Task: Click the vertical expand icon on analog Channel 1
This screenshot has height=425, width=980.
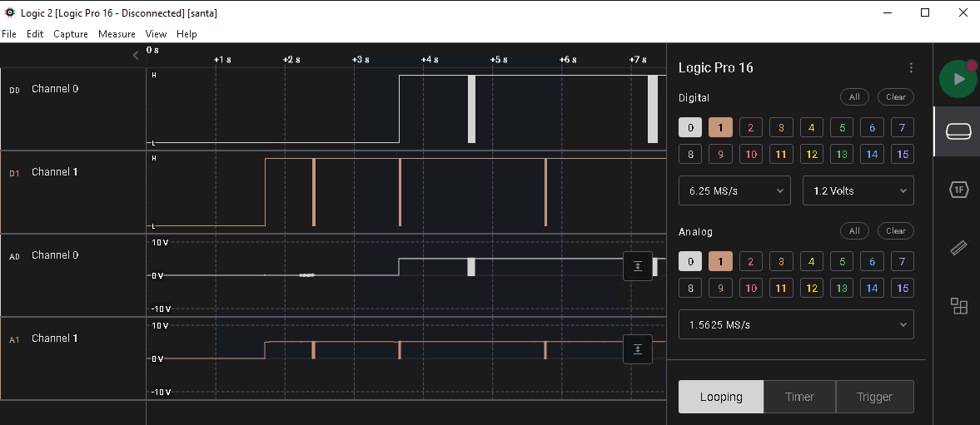Action: (638, 349)
